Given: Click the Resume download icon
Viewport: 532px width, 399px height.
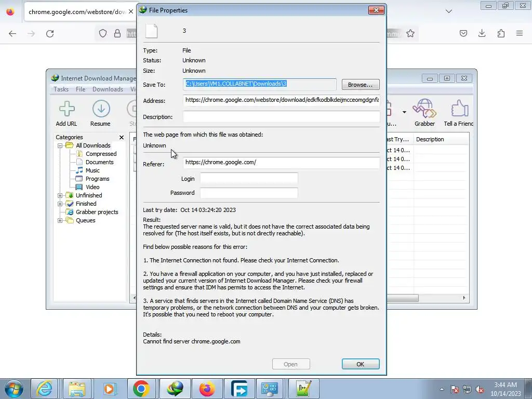Looking at the screenshot, I should click(101, 113).
